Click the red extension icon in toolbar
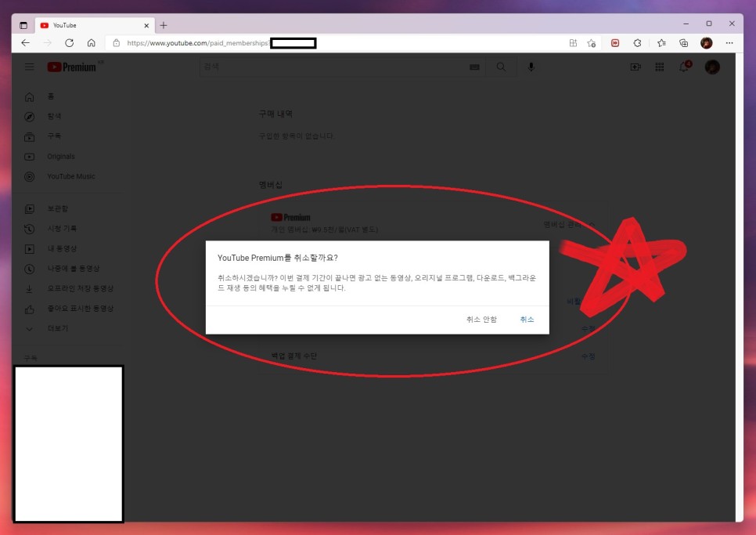The width and height of the screenshot is (756, 535). point(615,43)
